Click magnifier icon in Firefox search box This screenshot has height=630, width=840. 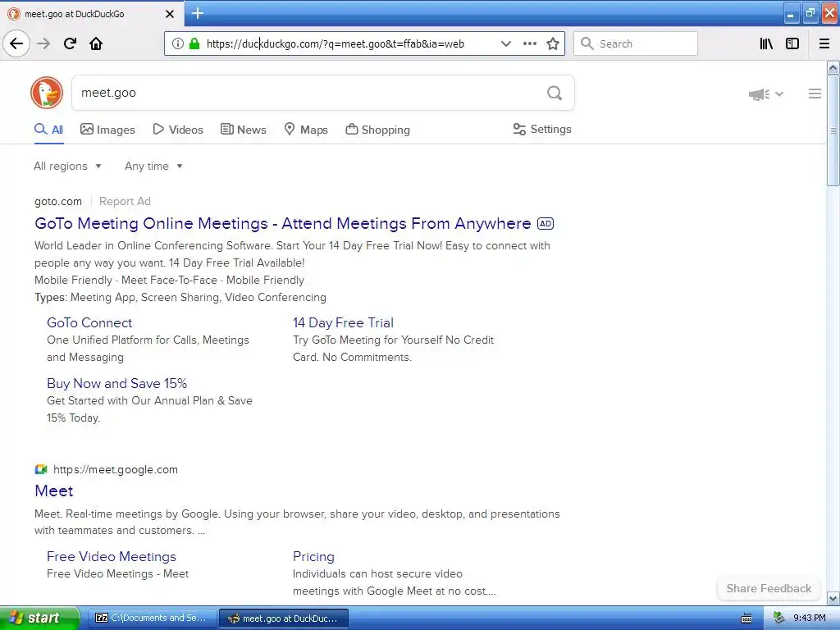[x=587, y=44]
